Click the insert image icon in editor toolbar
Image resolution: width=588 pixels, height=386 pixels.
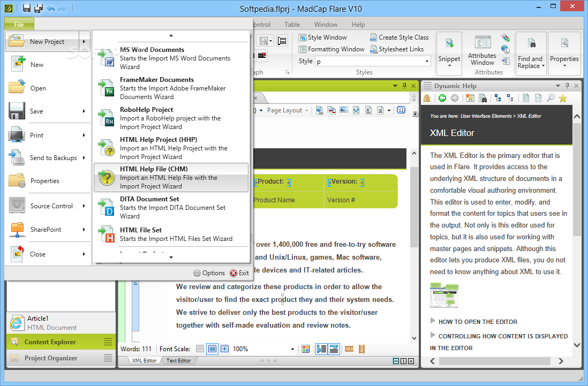pyautogui.click(x=344, y=110)
